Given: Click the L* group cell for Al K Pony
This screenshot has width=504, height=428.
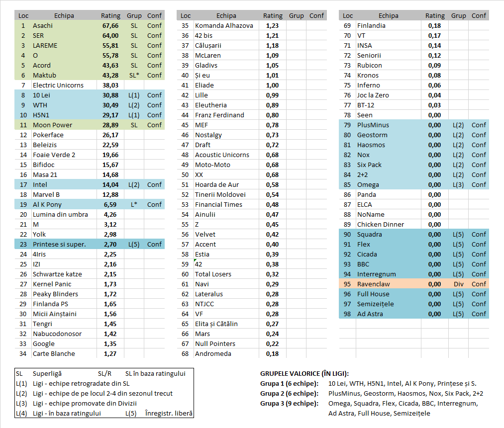Looking at the screenshot, I should coord(134,204).
